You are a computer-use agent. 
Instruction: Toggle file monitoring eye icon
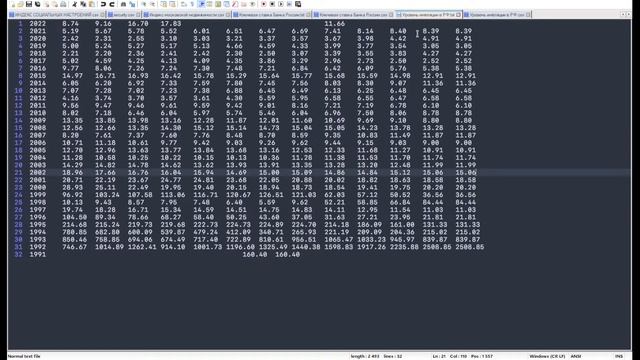(x=253, y=4)
